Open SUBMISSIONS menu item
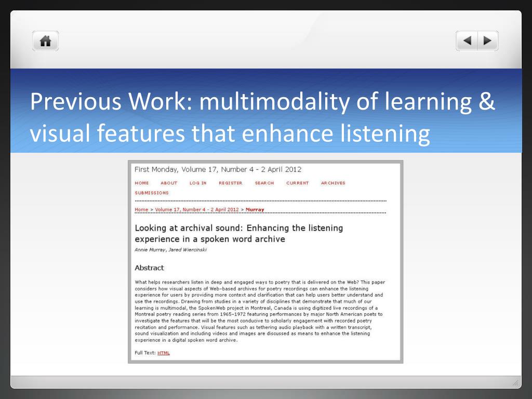Image resolution: width=532 pixels, height=399 pixels. click(152, 193)
